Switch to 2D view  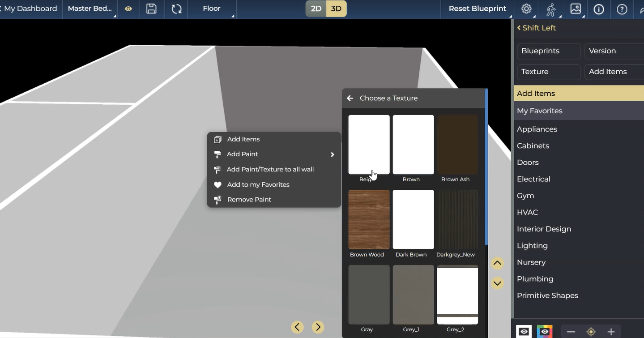point(316,9)
